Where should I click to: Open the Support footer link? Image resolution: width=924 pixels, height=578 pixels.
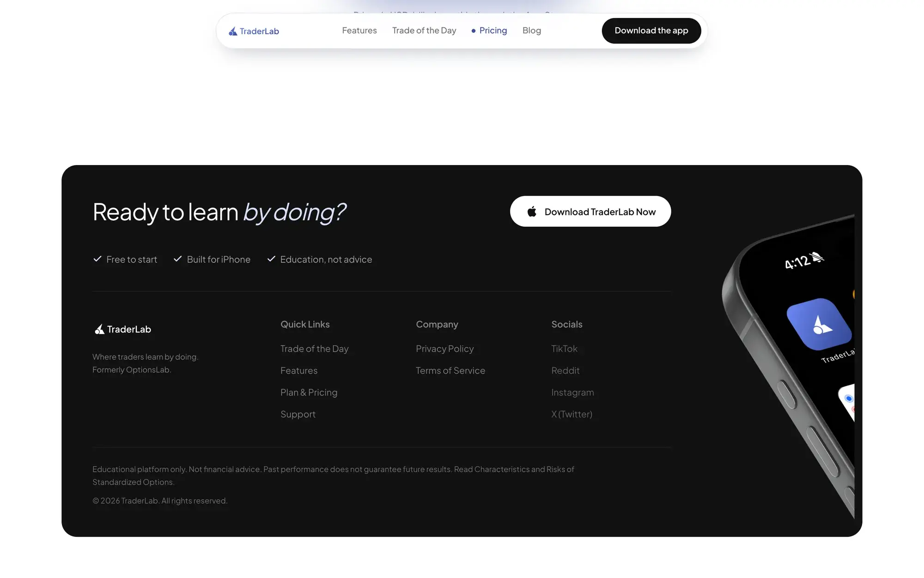pyautogui.click(x=298, y=414)
